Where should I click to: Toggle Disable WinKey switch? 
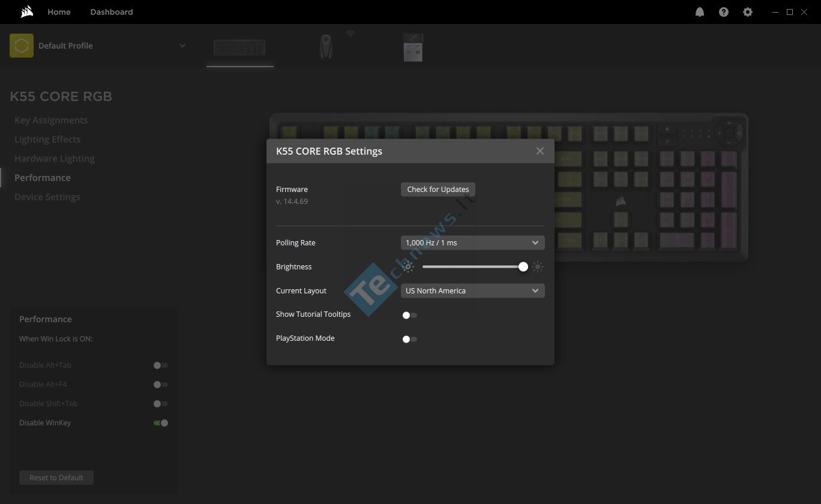click(x=161, y=423)
